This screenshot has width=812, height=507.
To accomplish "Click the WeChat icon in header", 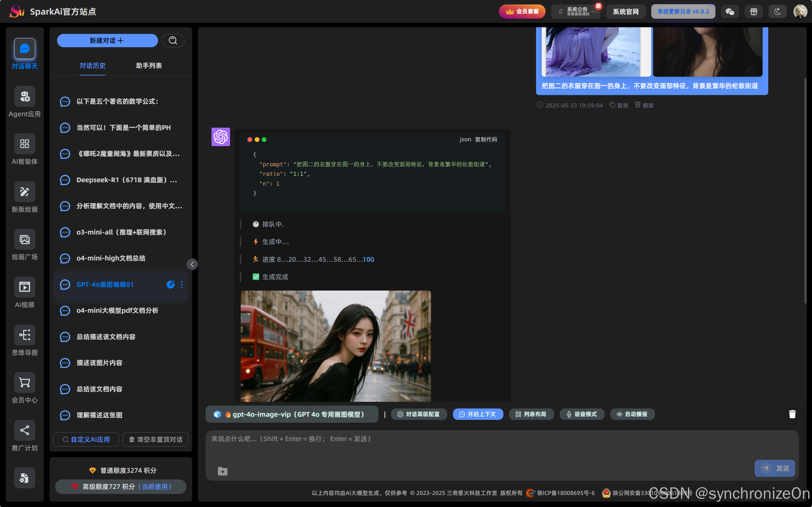I will tap(730, 12).
